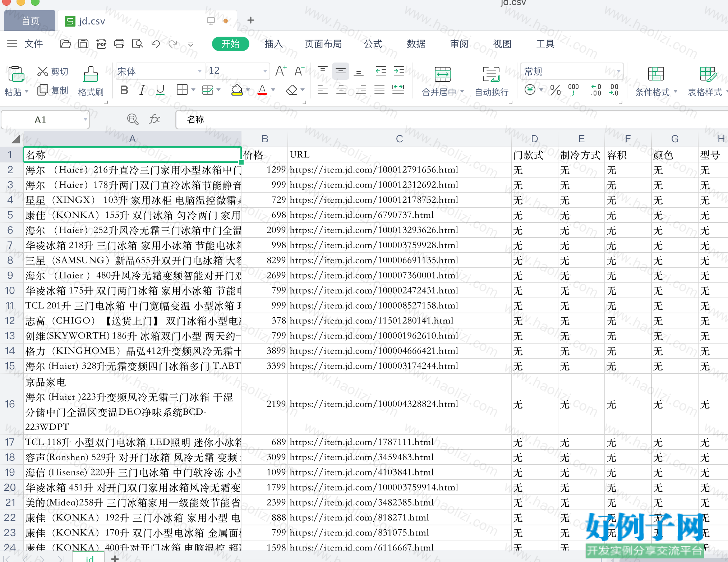Toggle Bold formatting
728x562 pixels.
(124, 90)
